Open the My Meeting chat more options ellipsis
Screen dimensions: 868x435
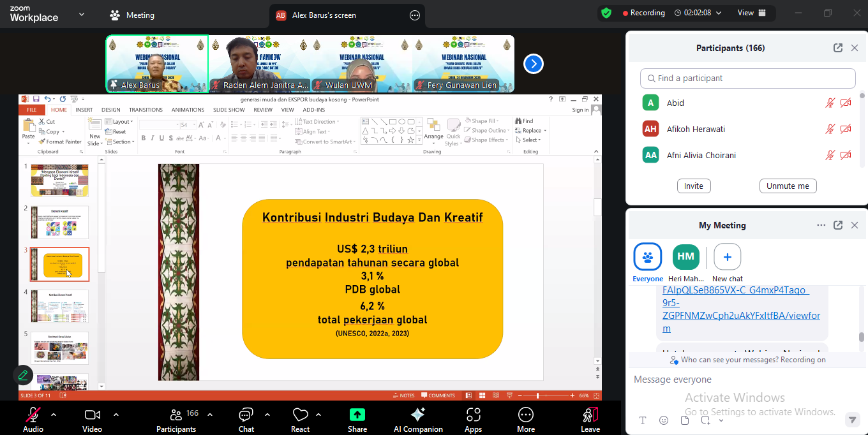coord(821,225)
